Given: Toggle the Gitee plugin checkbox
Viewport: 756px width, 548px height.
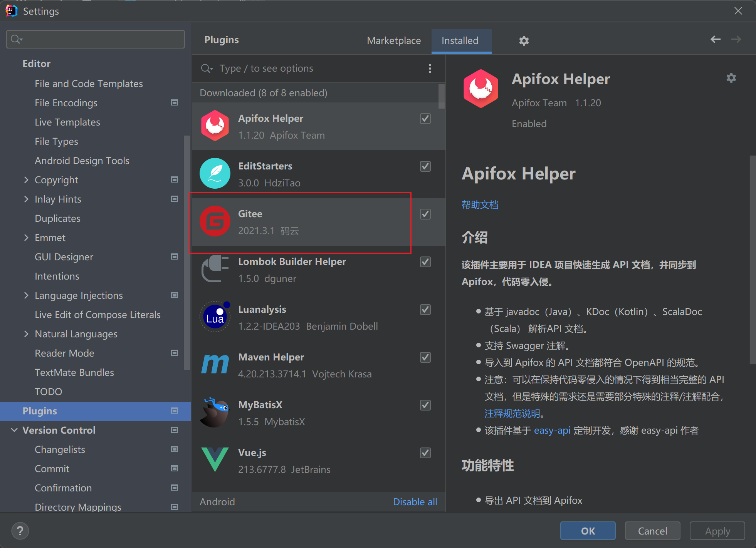Looking at the screenshot, I should (x=425, y=214).
